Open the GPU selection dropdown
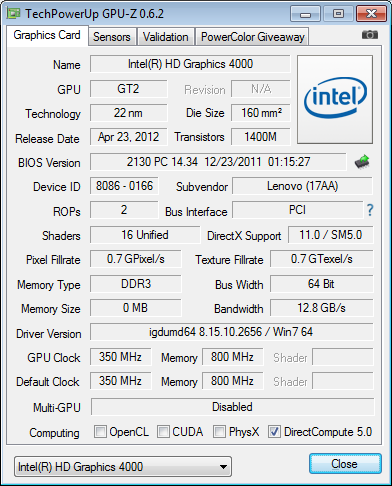Image resolution: width=392 pixels, height=486 pixels. point(123,467)
